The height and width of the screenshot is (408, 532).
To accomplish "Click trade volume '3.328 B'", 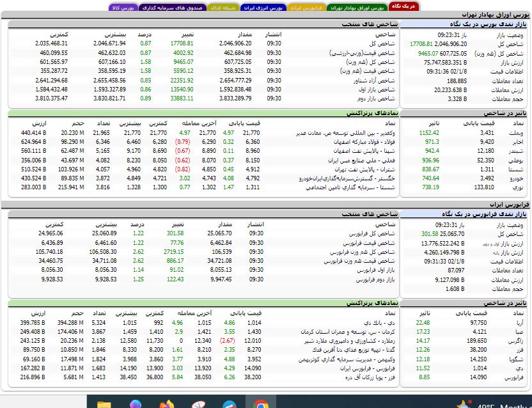I will 457,99.
